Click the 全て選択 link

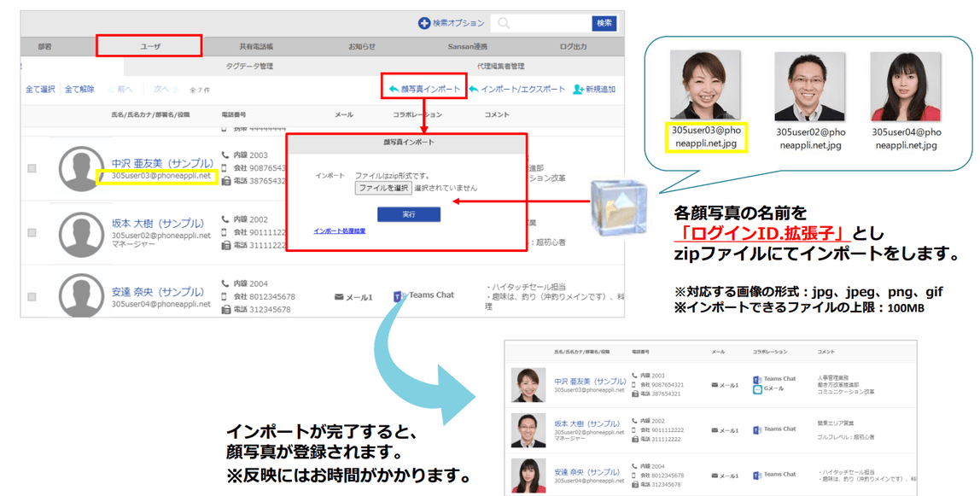pyautogui.click(x=40, y=90)
